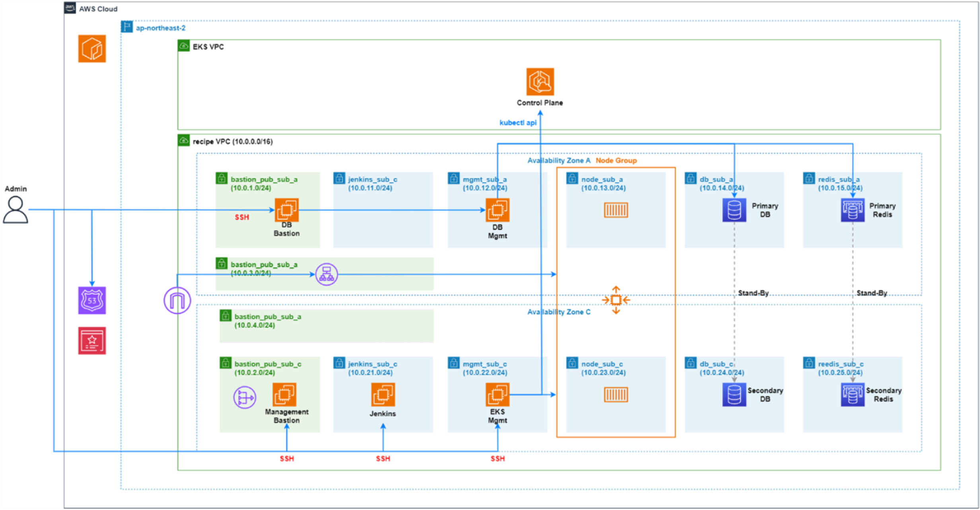This screenshot has height=510, width=980.
Task: Click the 'Primary Redis' caption
Action: (x=882, y=210)
